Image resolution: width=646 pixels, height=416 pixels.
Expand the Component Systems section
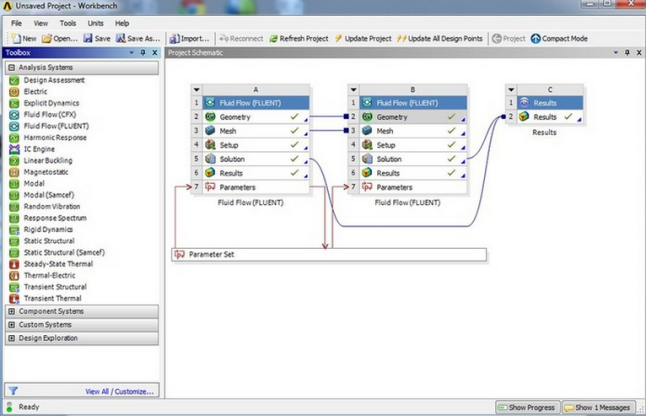tap(11, 311)
